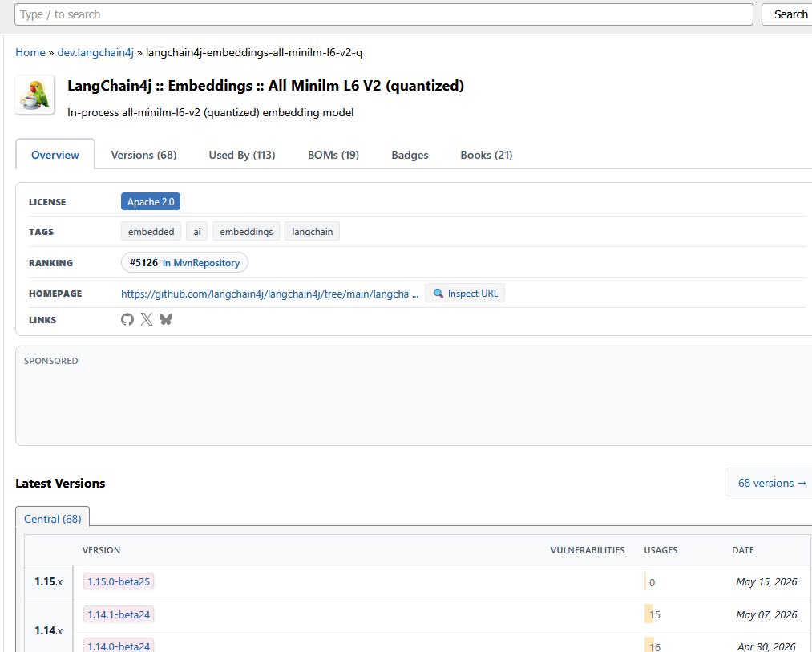Click the USAGES column header
This screenshot has height=652, width=812.
[x=661, y=550]
